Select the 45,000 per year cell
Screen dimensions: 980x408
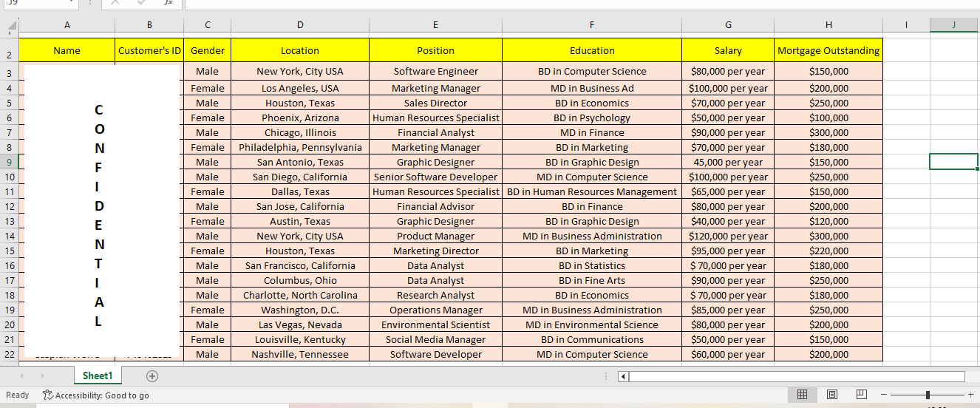click(728, 162)
